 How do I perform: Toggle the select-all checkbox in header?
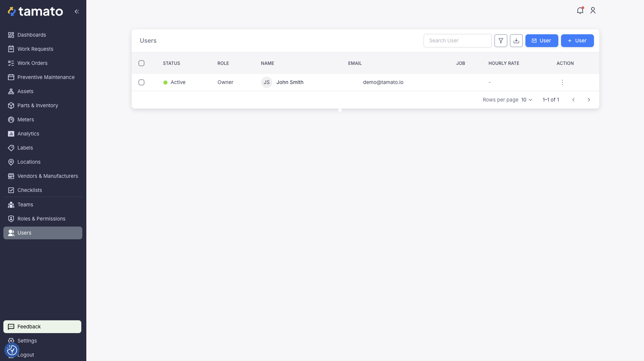141,63
